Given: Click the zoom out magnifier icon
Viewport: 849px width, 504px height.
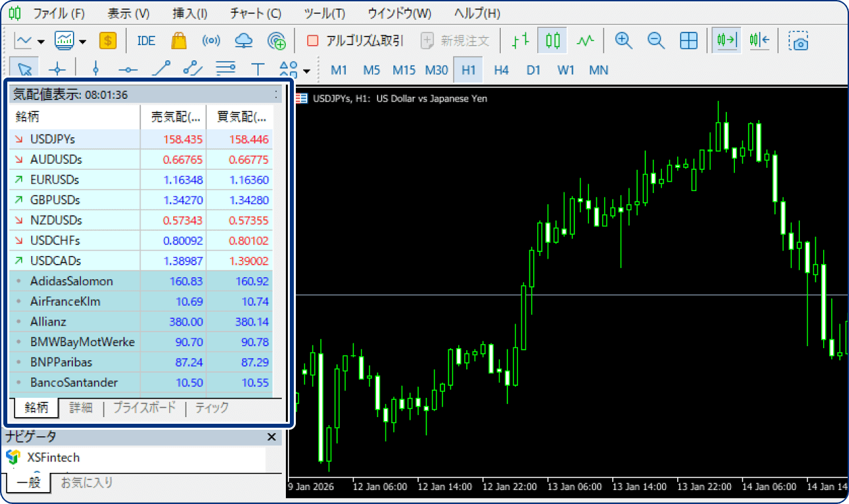Looking at the screenshot, I should (656, 40).
